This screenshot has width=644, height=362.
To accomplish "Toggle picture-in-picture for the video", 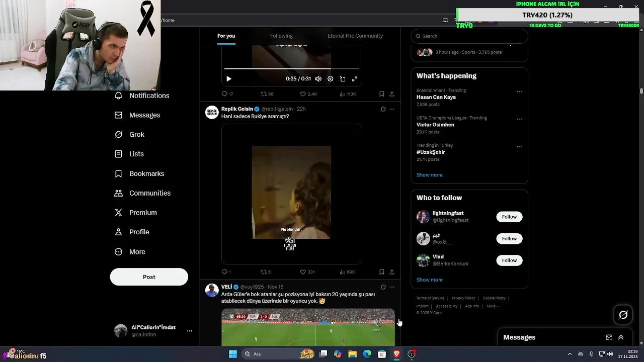I will click(x=343, y=79).
